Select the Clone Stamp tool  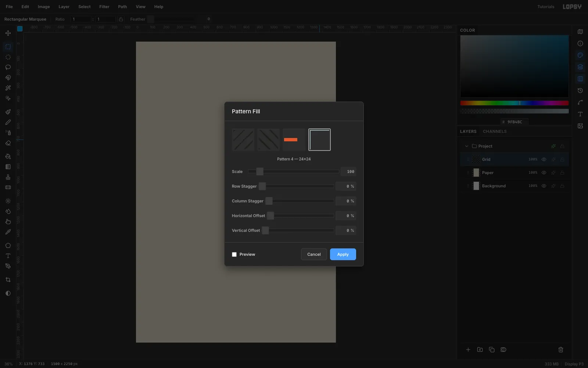[8, 177]
